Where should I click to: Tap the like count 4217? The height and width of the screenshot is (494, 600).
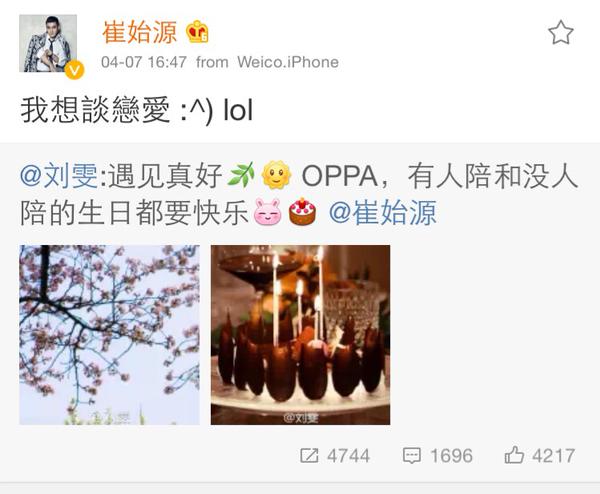point(553,456)
